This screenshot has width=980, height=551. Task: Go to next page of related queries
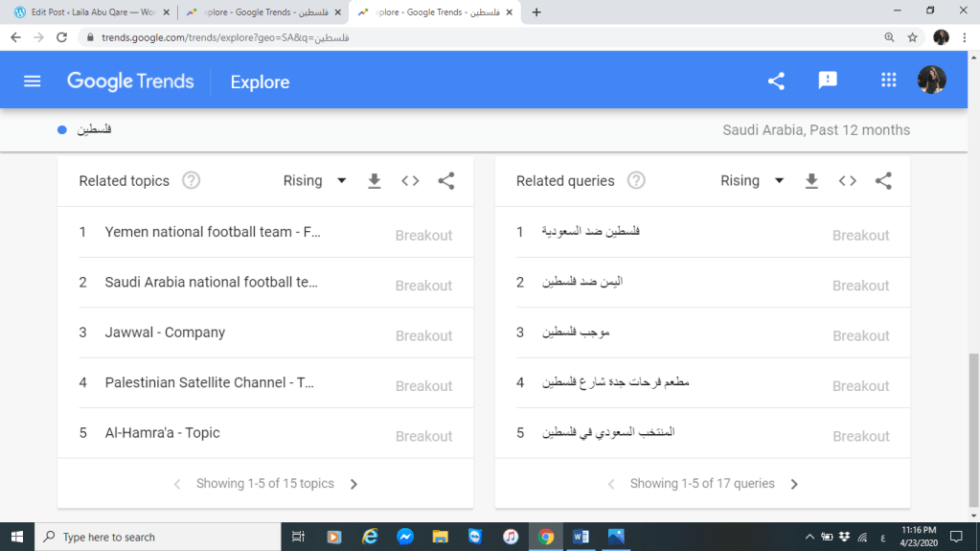[794, 484]
